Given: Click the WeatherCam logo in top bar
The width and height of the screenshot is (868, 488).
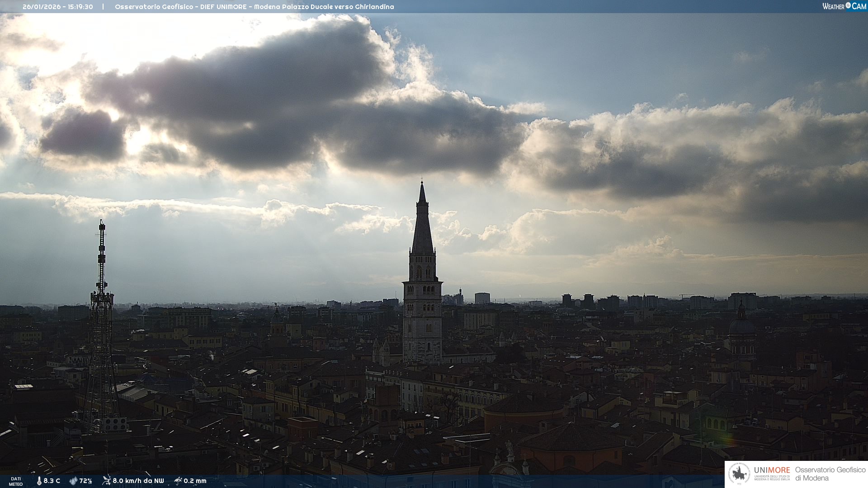Looking at the screenshot, I should click(x=844, y=6).
